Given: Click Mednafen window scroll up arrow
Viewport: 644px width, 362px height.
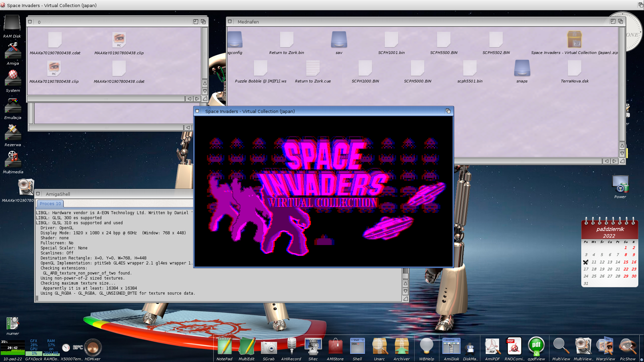Looking at the screenshot, I should [x=622, y=146].
